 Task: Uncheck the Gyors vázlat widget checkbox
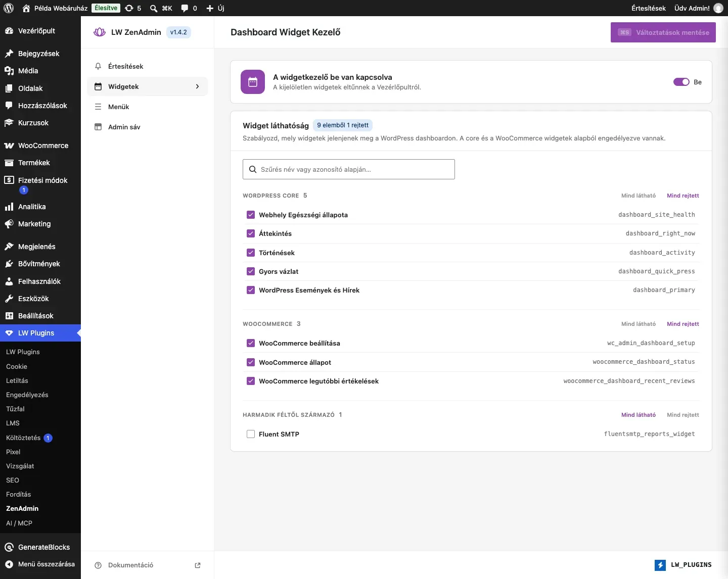(251, 271)
